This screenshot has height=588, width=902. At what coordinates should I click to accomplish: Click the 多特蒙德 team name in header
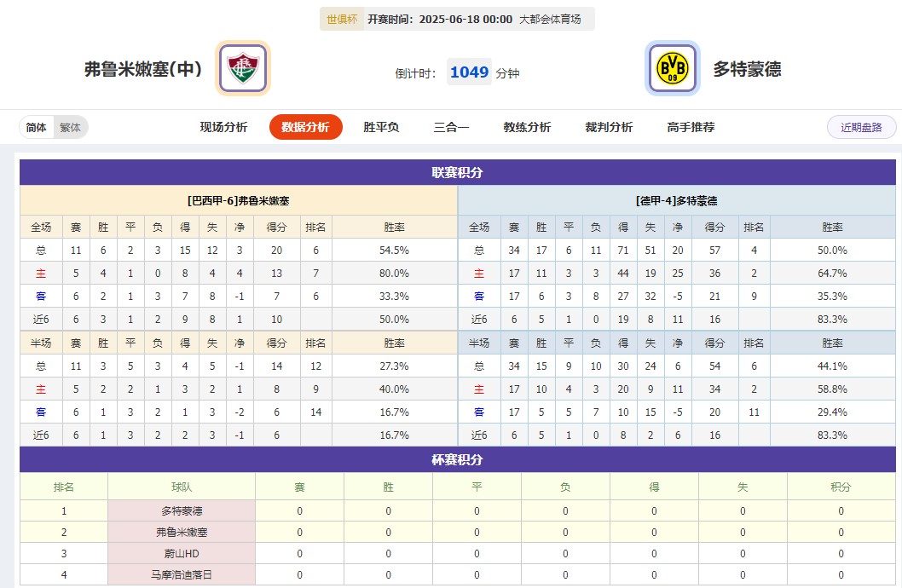click(x=747, y=69)
